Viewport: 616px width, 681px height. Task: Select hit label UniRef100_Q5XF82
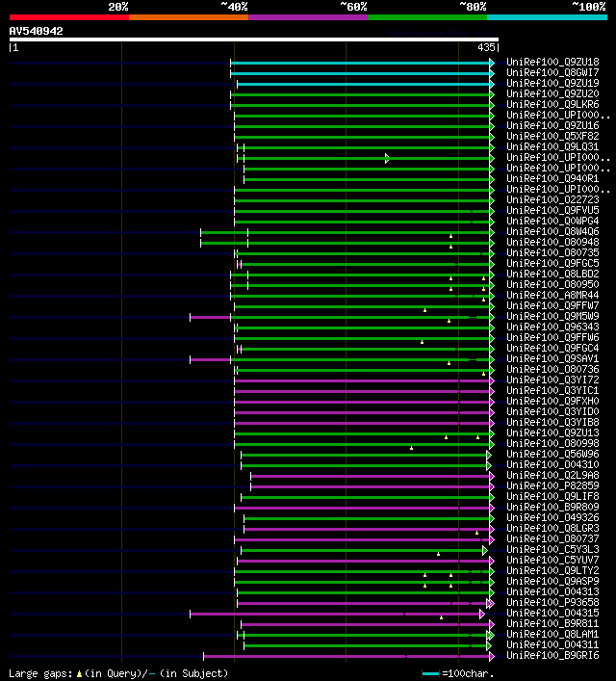point(552,136)
